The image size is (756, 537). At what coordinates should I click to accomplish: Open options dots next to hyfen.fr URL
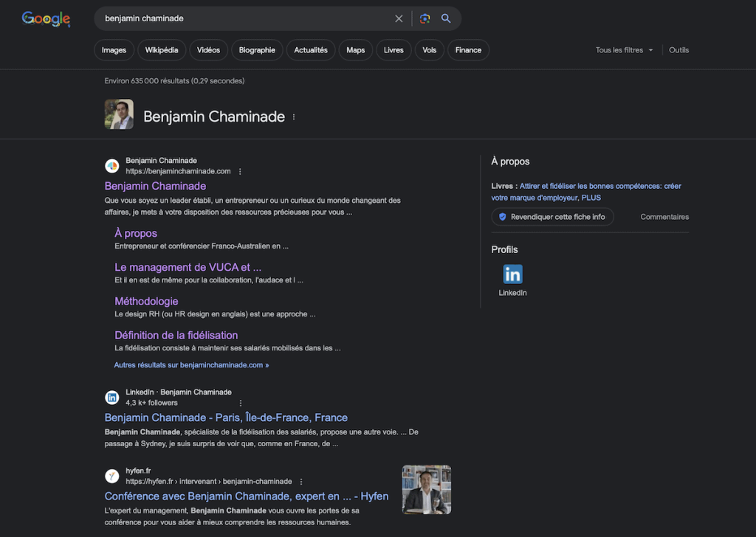point(301,482)
